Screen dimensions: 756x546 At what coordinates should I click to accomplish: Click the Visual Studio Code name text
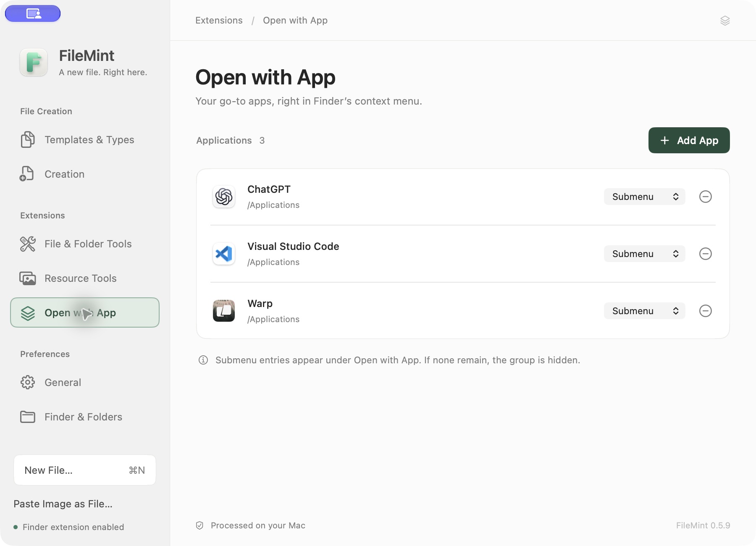coord(293,246)
